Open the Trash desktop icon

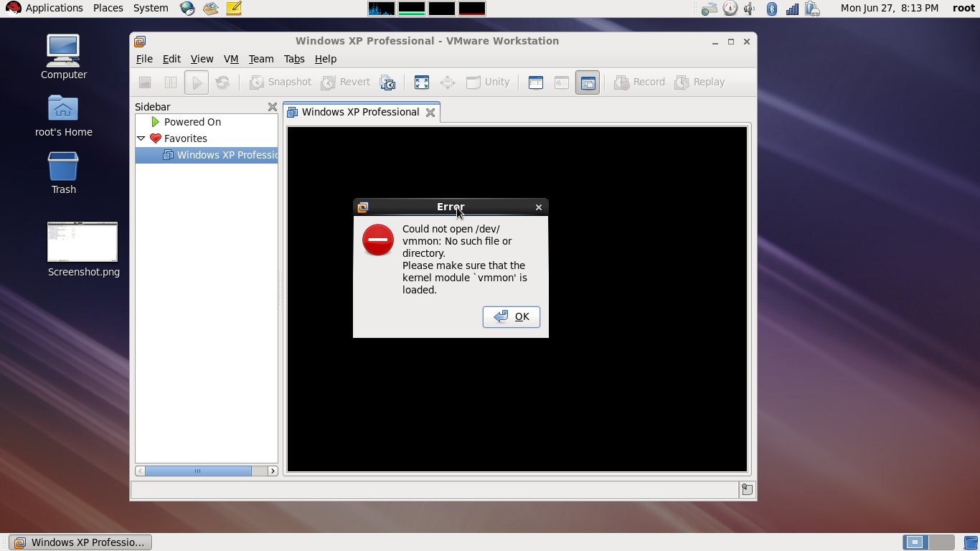(x=64, y=172)
